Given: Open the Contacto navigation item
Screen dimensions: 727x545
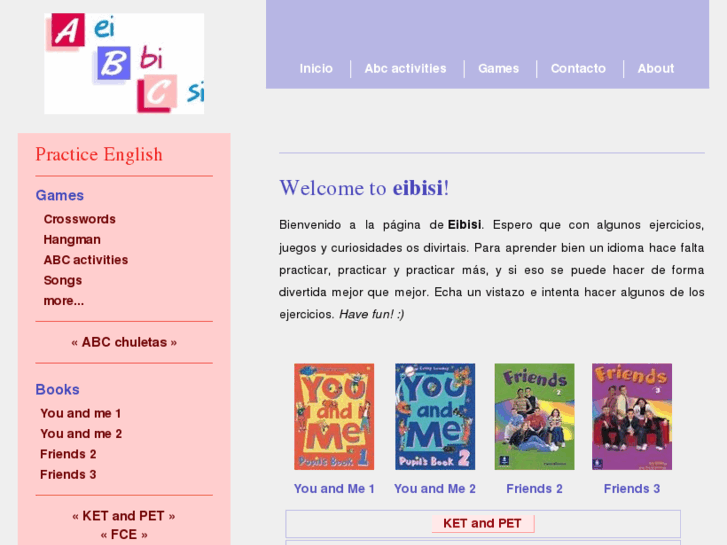Looking at the screenshot, I should (578, 69).
